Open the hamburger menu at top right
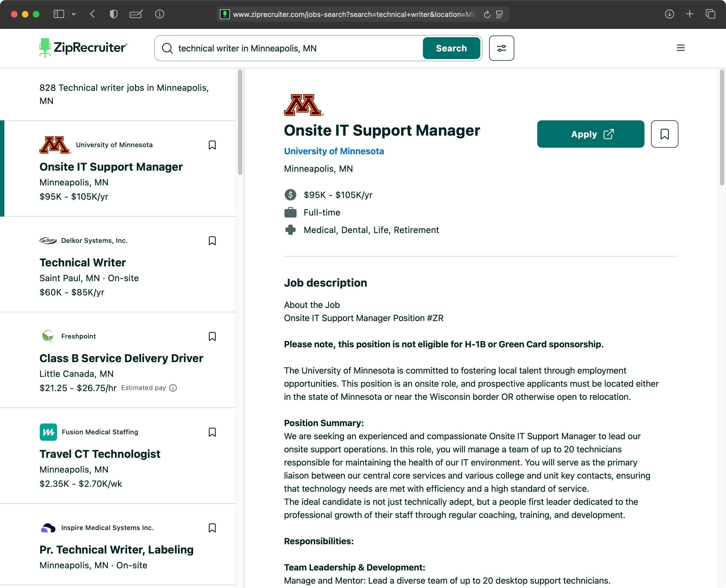The height and width of the screenshot is (588, 726). tap(680, 48)
